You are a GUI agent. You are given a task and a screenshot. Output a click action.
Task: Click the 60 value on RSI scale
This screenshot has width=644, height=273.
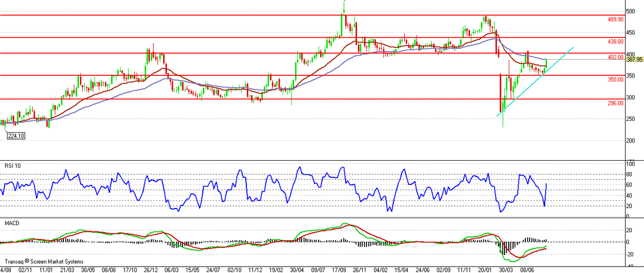click(x=630, y=185)
